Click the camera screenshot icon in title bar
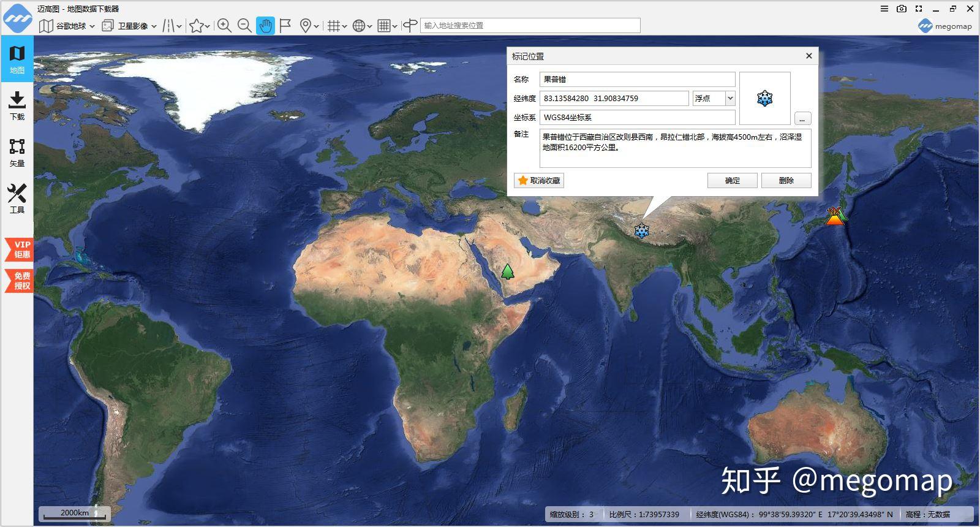This screenshot has width=980, height=527. (901, 9)
